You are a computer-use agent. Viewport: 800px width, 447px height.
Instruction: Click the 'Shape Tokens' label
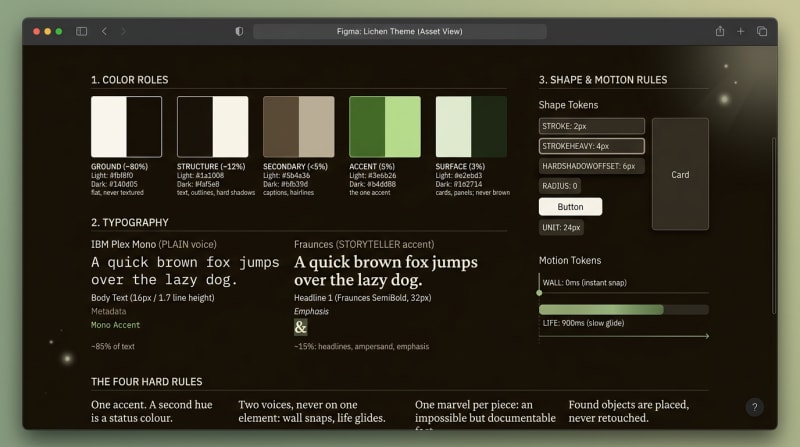(x=568, y=105)
